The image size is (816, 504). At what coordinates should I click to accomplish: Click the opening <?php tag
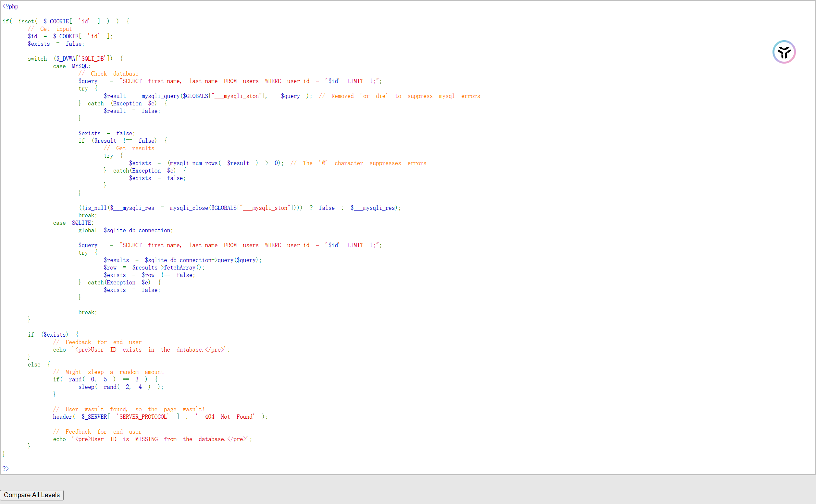(x=10, y=6)
